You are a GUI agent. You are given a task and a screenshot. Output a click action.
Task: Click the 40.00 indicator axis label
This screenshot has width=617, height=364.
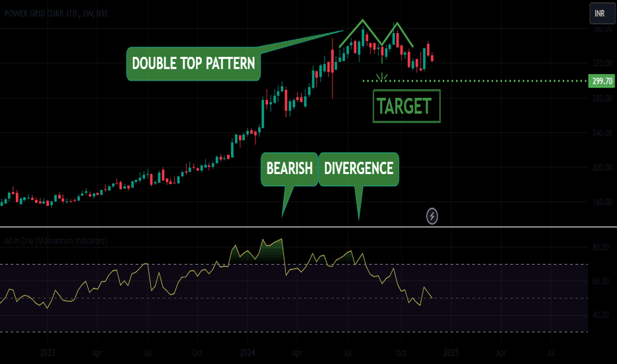(600, 315)
